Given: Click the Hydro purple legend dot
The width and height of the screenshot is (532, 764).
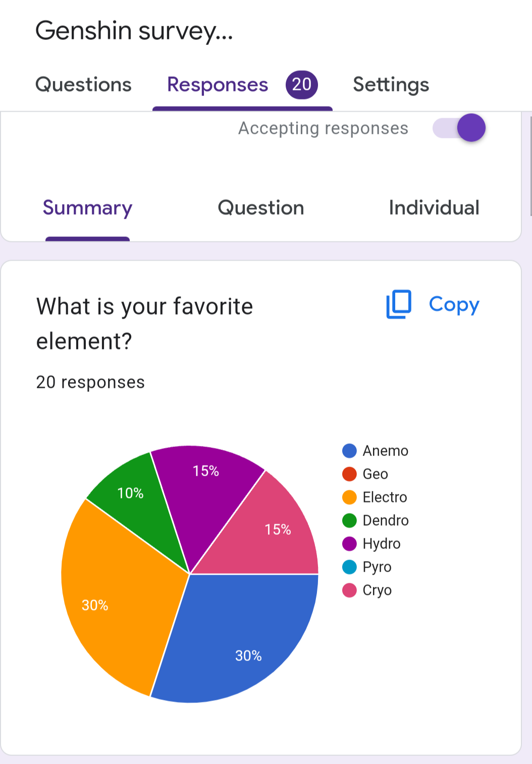Looking at the screenshot, I should [349, 543].
